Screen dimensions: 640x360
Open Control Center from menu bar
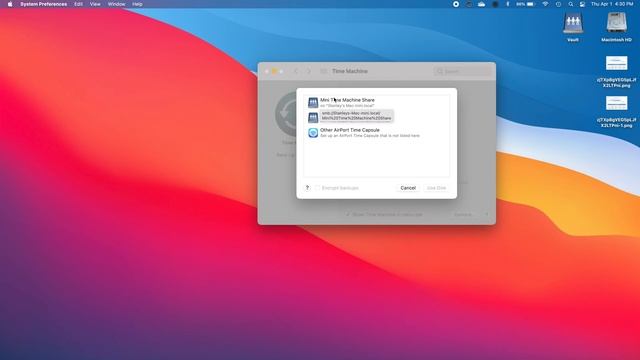(x=582, y=4)
